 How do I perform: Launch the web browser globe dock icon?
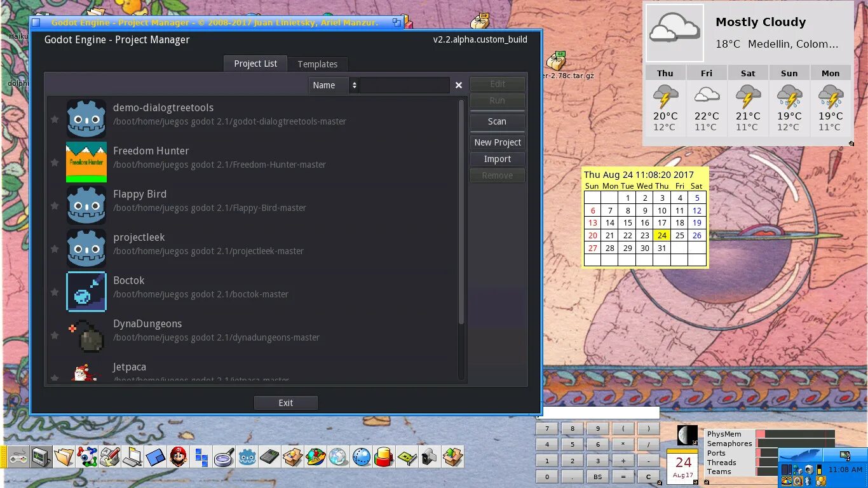point(339,457)
